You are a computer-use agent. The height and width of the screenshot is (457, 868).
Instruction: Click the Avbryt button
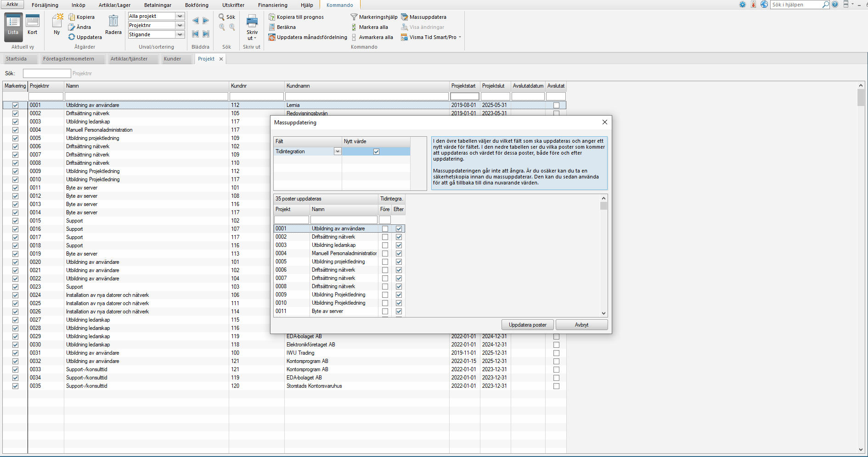click(x=581, y=325)
